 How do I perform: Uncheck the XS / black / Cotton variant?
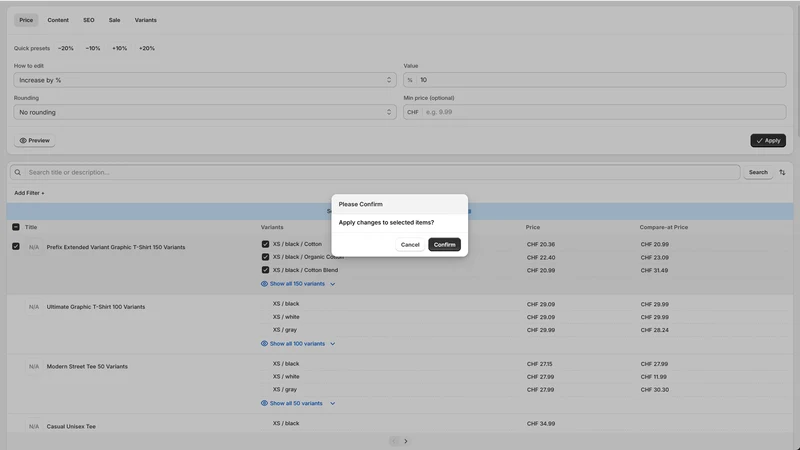265,244
